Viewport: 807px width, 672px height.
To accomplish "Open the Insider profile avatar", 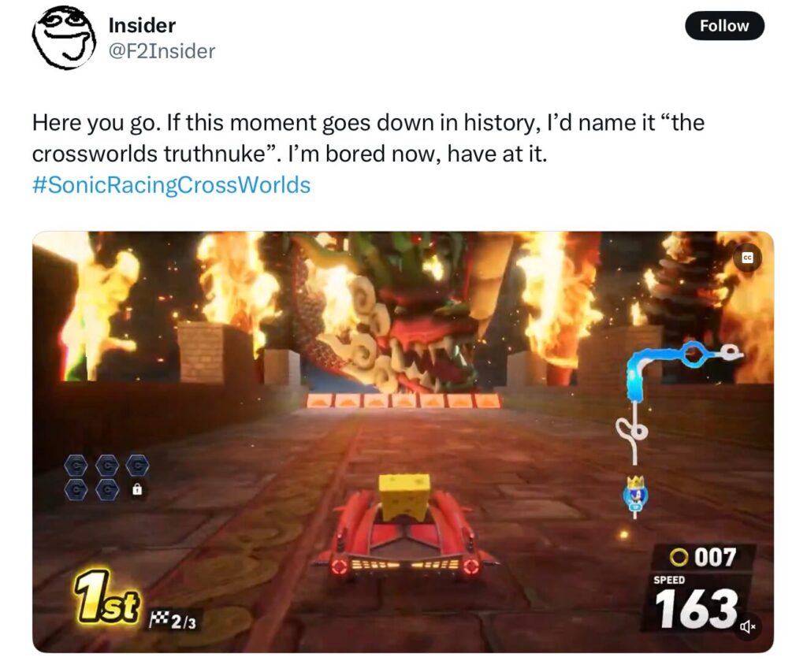I will tap(63, 38).
